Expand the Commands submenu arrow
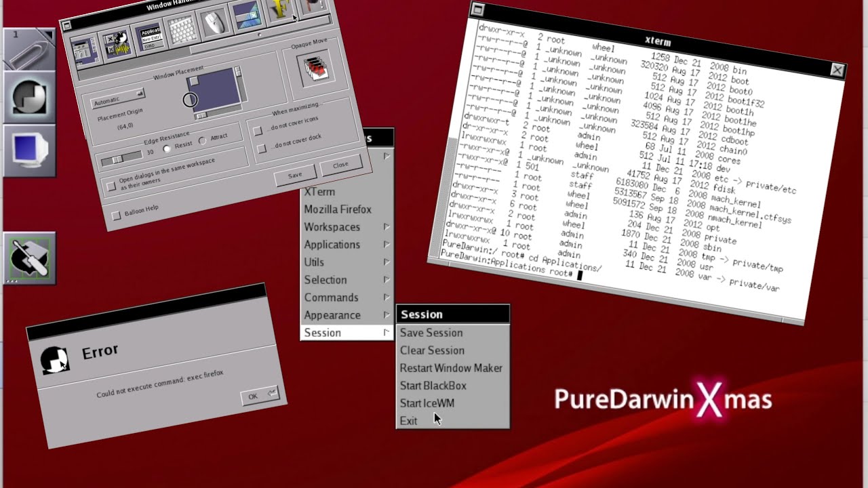 click(x=387, y=298)
